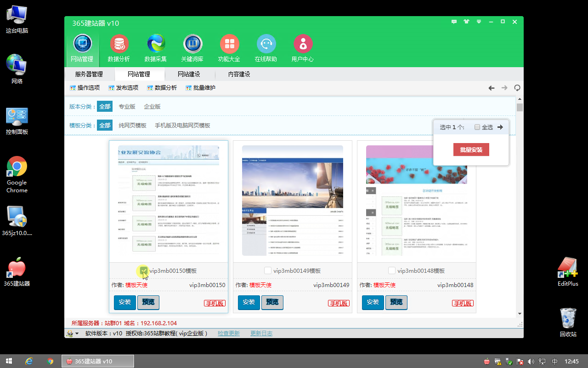Uncheck the vip3mb00150模板 checkbox

(144, 270)
